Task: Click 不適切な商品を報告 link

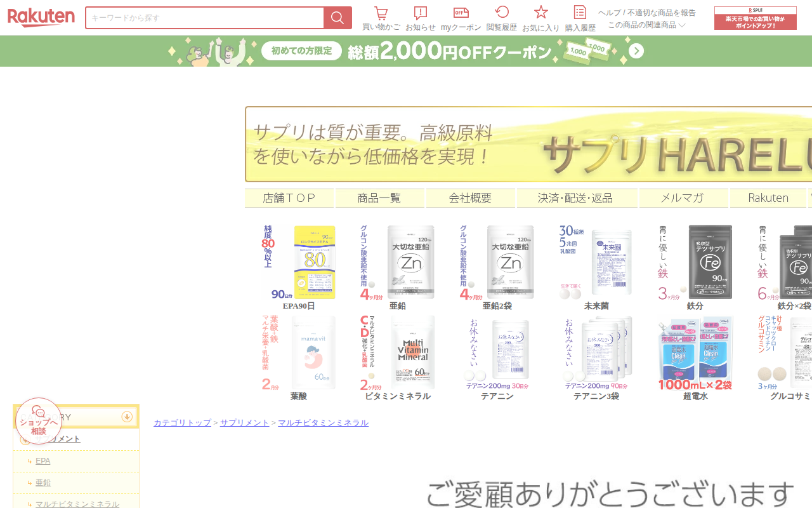Action: point(662,13)
